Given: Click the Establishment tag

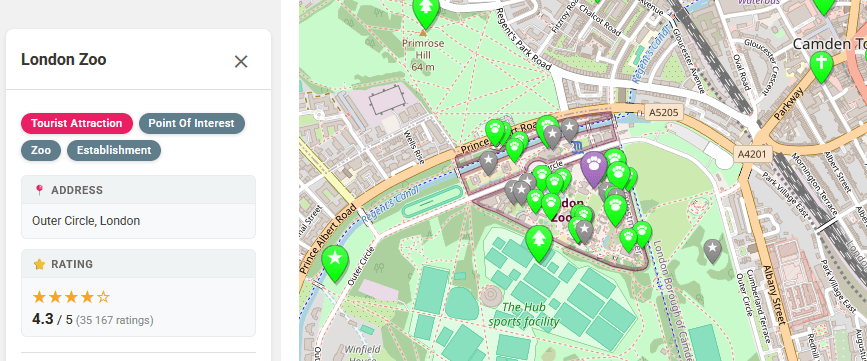Looking at the screenshot, I should click(x=114, y=150).
